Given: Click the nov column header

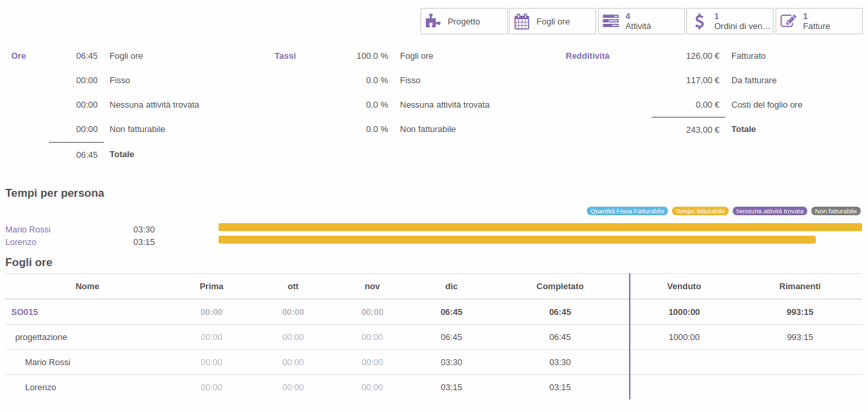Looking at the screenshot, I should [x=372, y=287].
